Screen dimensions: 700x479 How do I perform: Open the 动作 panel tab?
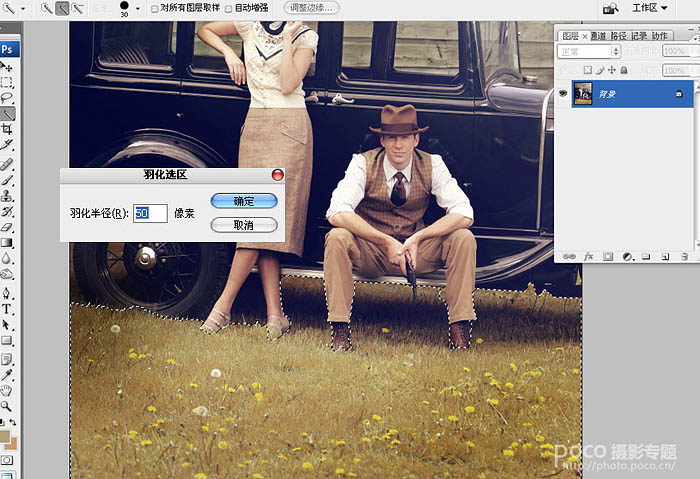(660, 36)
